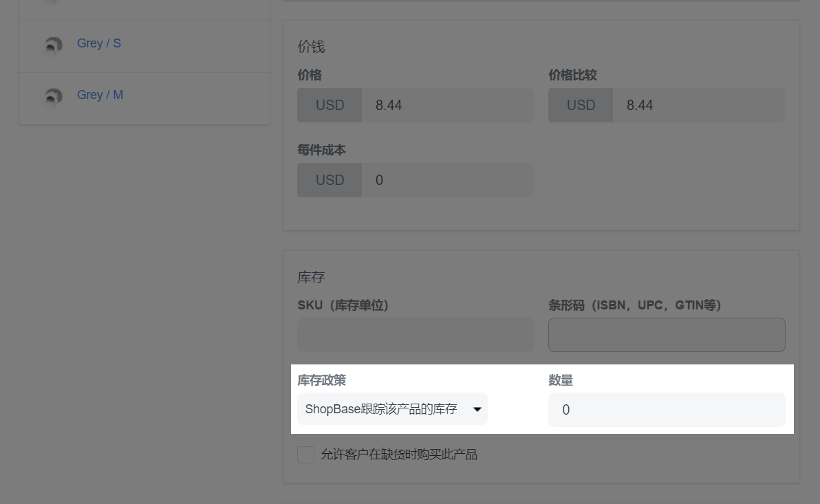Click the USD prefix beside 价格比较

581,105
